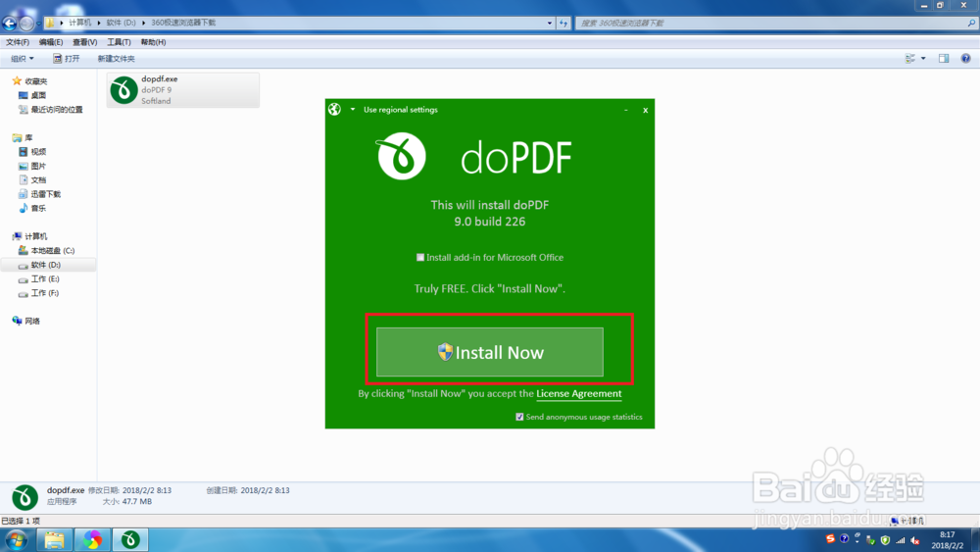Select 工作 (E:) drive
Viewport: 980px width, 552px height.
[39, 278]
